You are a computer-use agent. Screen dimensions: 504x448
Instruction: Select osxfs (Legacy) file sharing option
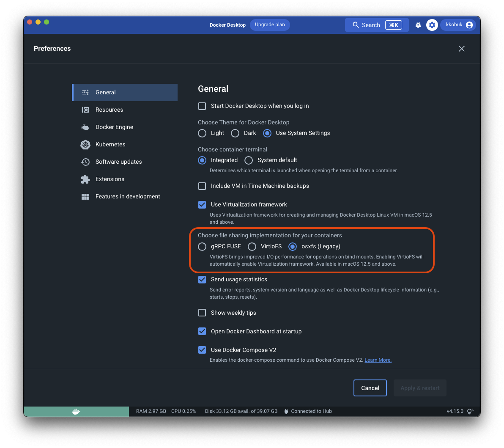293,246
